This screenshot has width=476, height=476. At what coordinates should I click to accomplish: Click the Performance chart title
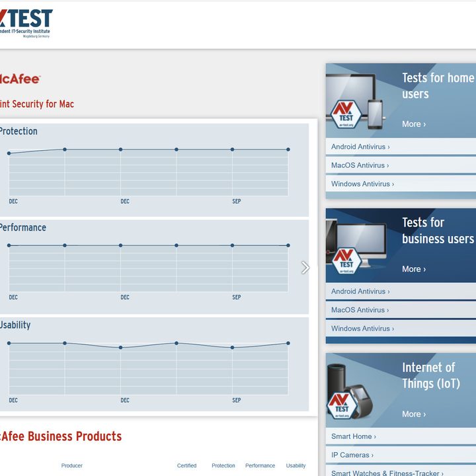click(22, 227)
